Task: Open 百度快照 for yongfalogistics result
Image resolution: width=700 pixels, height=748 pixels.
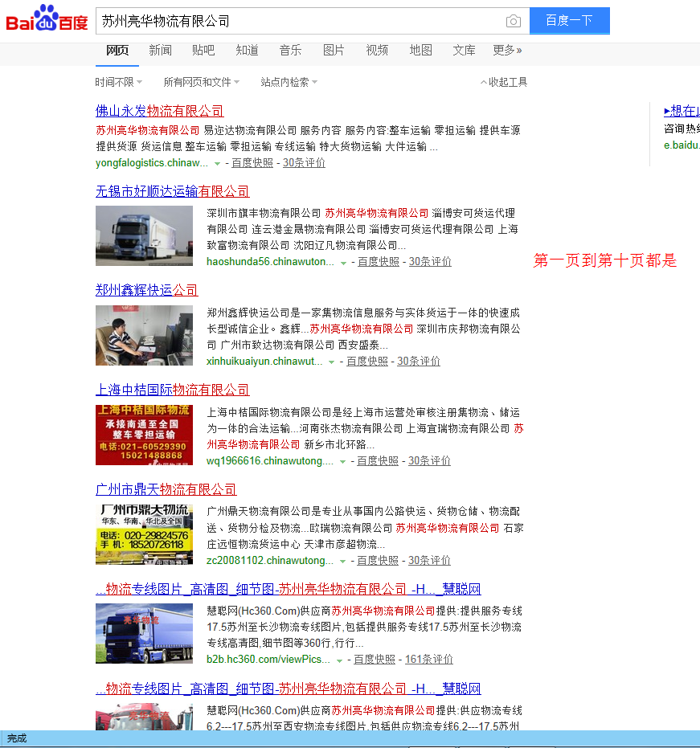Action: pos(252,162)
